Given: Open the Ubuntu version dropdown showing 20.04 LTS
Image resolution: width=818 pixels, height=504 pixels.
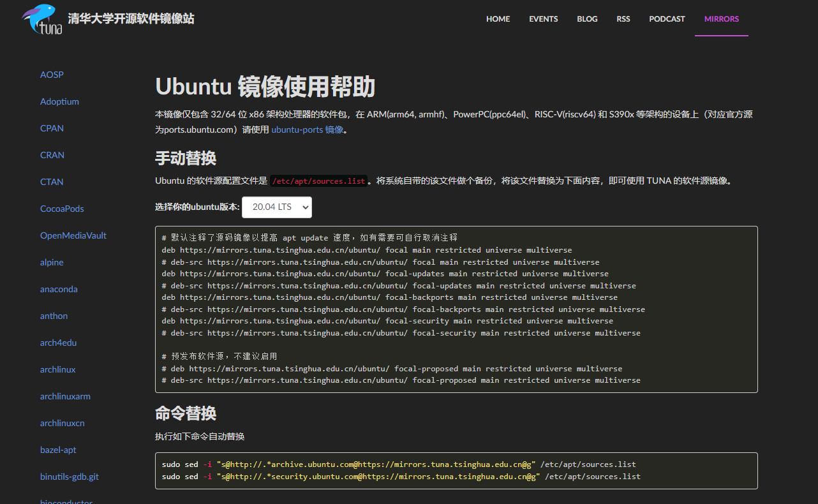Looking at the screenshot, I should click(277, 207).
